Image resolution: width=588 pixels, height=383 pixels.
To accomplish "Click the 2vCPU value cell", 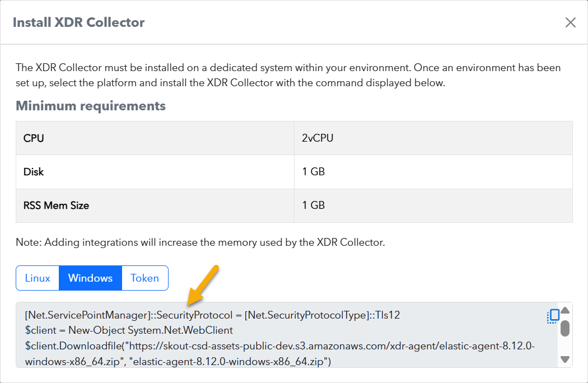I will point(318,138).
